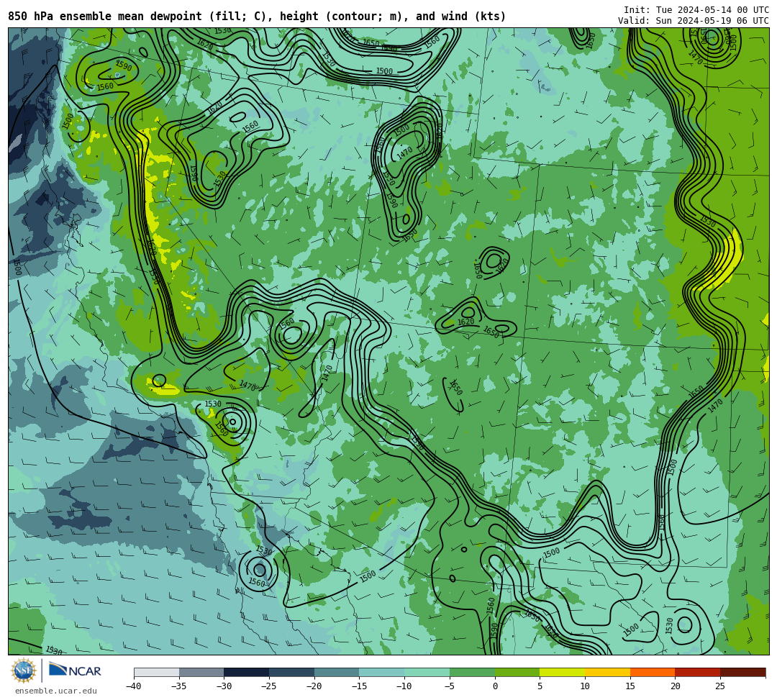This screenshot has height=700, width=777.
Task: Click the dark brown colorbar swatch above 25
Action: 742,672
